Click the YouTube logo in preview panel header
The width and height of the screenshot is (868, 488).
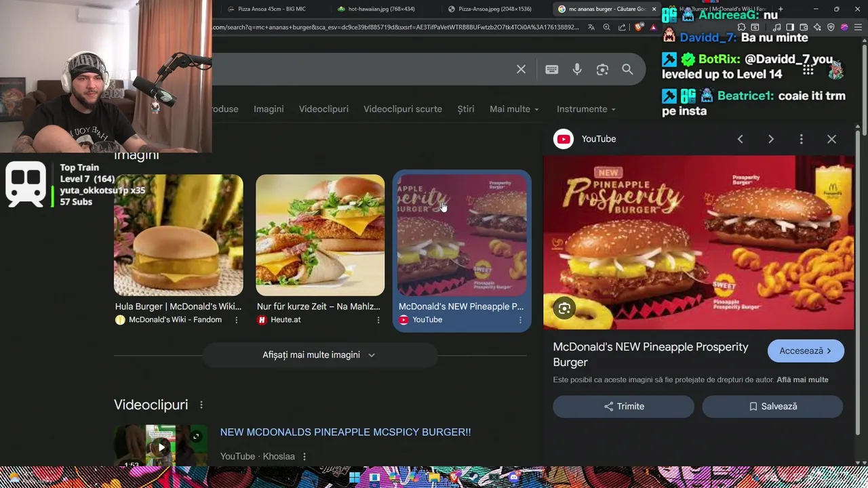pos(564,139)
